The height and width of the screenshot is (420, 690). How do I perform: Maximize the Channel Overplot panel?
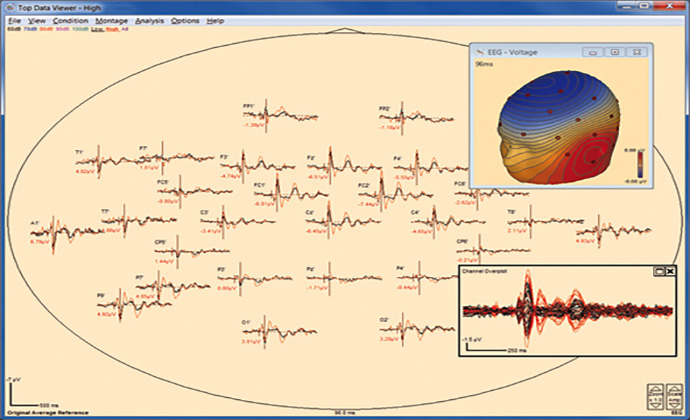(x=659, y=271)
